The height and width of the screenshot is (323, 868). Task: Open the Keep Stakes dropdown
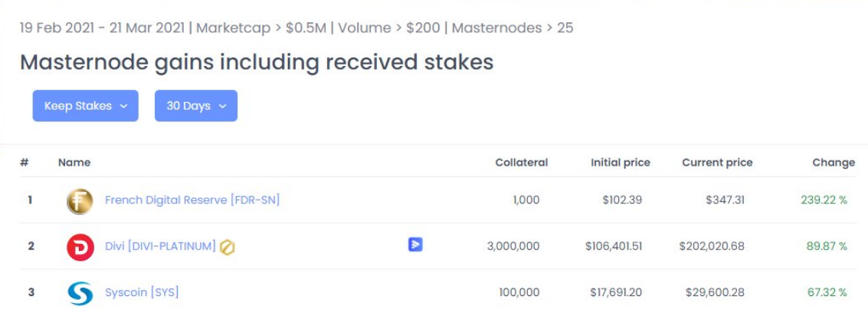[x=85, y=106]
